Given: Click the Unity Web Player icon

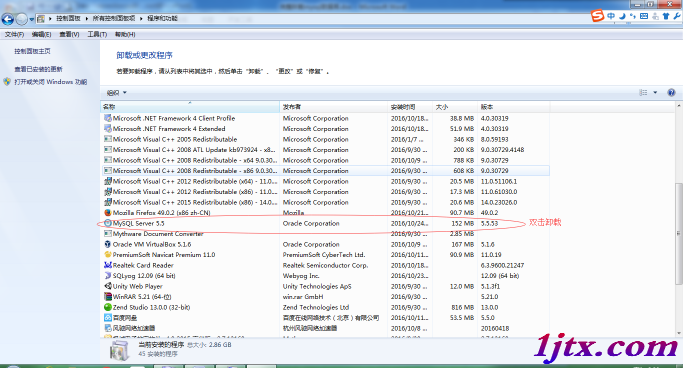Looking at the screenshot, I should click(108, 286).
